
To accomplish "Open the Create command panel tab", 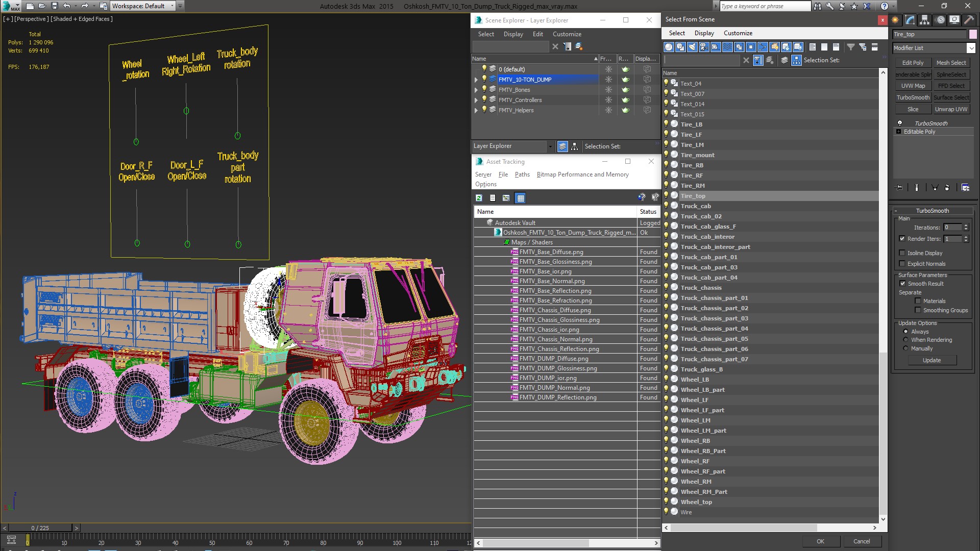I will [x=895, y=20].
